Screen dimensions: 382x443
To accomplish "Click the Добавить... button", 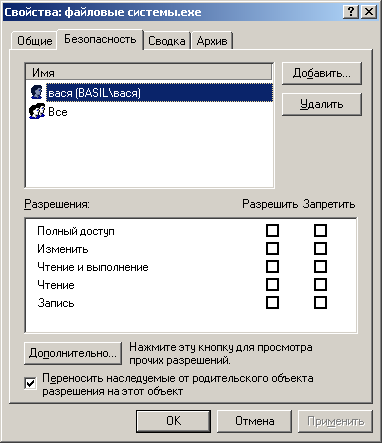I will coord(322,73).
